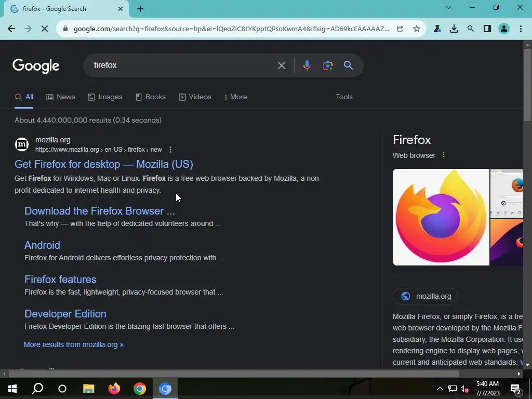Start voice search with microphone
The width and height of the screenshot is (532, 399).
click(x=307, y=65)
